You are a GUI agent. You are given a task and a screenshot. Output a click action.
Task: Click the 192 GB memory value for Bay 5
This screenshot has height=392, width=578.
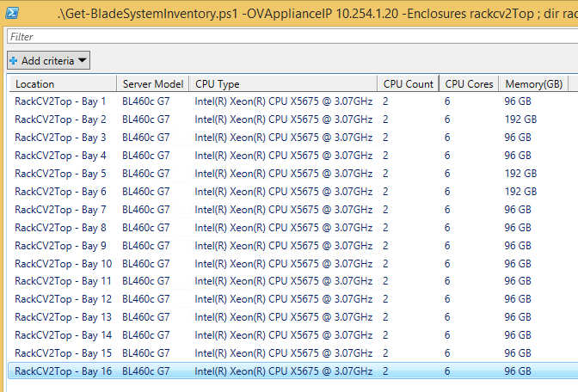tap(520, 174)
